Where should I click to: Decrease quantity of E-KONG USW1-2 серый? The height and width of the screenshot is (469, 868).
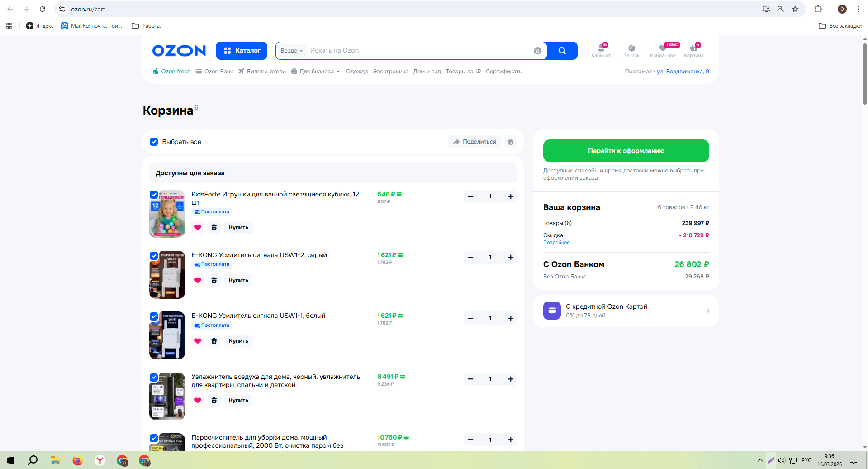pyautogui.click(x=470, y=257)
